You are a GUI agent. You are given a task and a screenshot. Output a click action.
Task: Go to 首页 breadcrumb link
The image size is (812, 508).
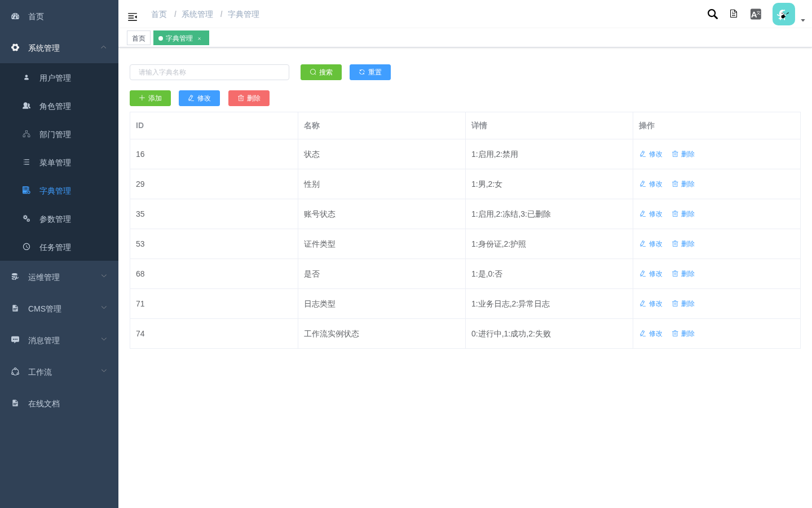(x=159, y=14)
